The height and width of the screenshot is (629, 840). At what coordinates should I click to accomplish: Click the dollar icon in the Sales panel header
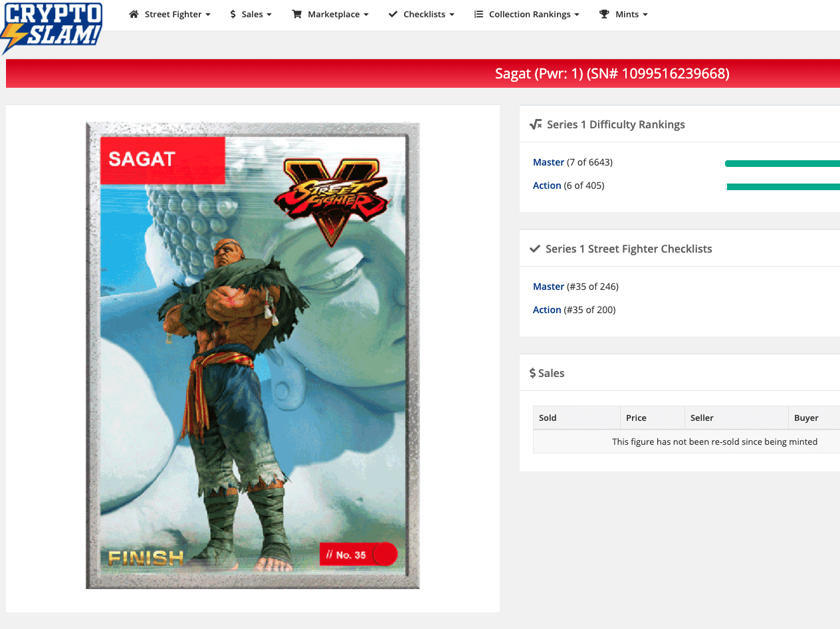pyautogui.click(x=533, y=372)
